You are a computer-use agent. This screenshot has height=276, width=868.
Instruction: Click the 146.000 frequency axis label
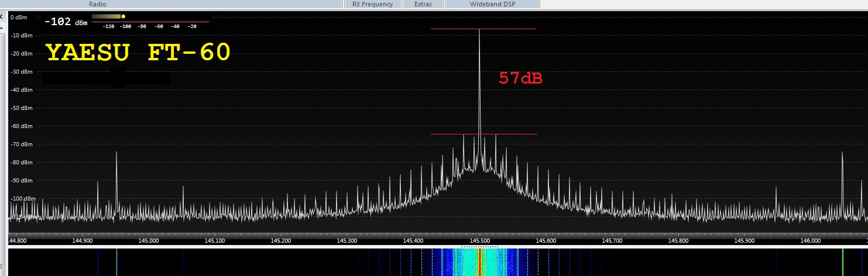tap(810, 240)
